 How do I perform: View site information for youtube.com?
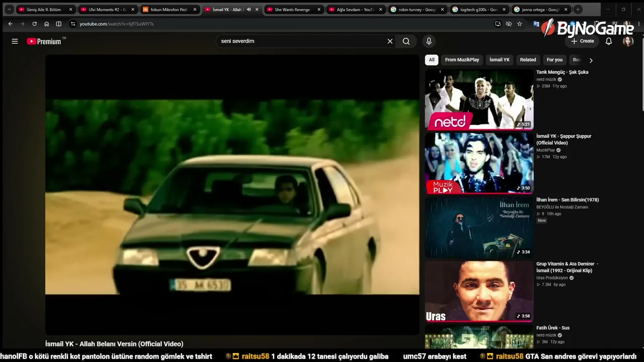[x=73, y=24]
